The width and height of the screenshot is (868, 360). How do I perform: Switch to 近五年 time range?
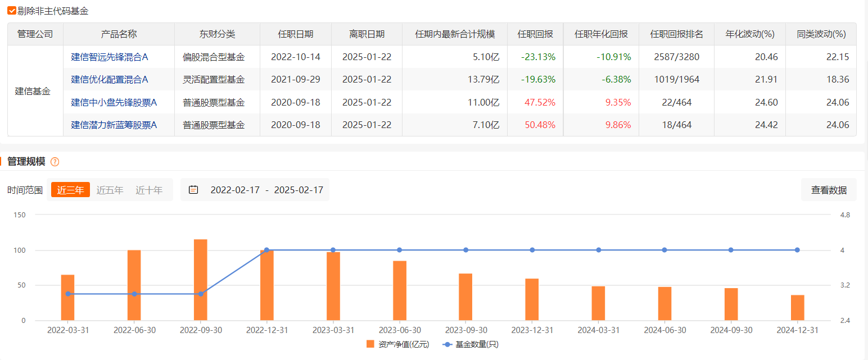(110, 190)
